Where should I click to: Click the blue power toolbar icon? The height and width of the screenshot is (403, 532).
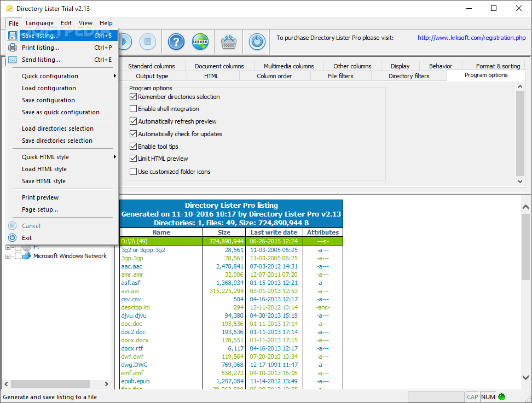click(x=257, y=42)
